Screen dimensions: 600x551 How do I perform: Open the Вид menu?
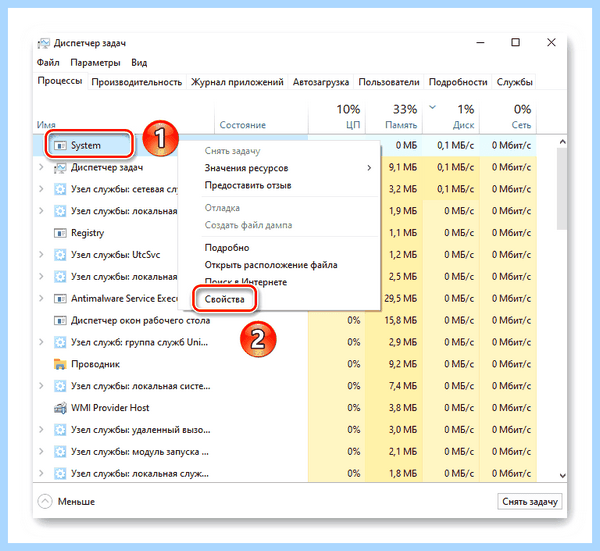pos(139,62)
